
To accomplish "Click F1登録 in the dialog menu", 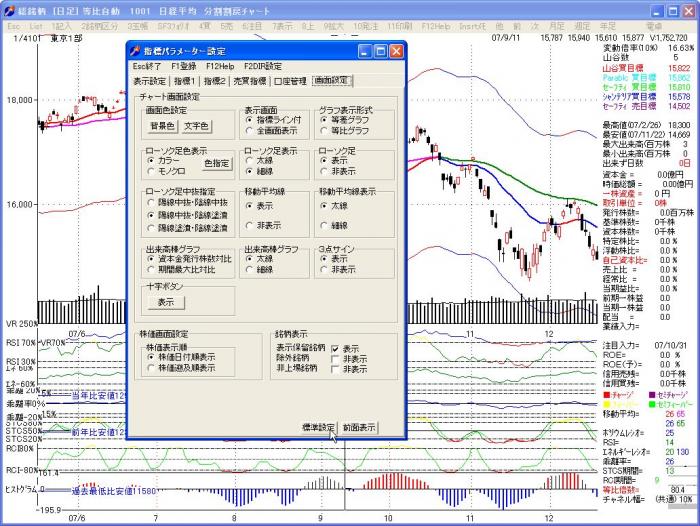I will (185, 66).
